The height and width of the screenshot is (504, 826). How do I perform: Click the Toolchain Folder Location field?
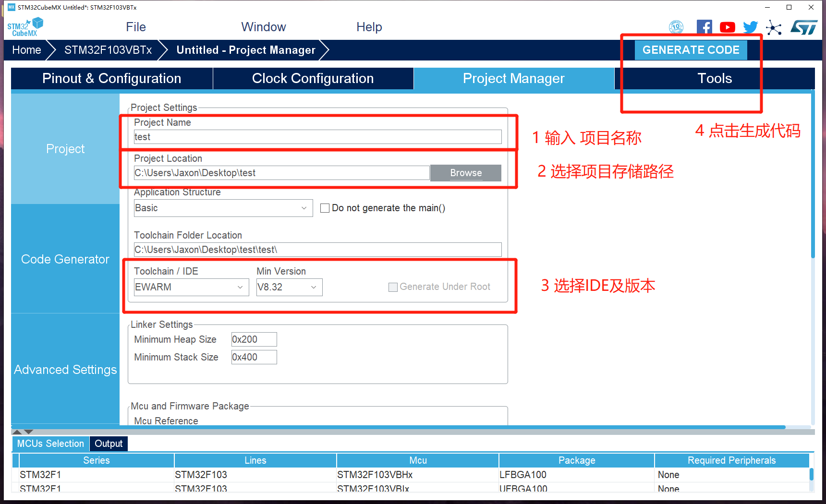tap(317, 250)
